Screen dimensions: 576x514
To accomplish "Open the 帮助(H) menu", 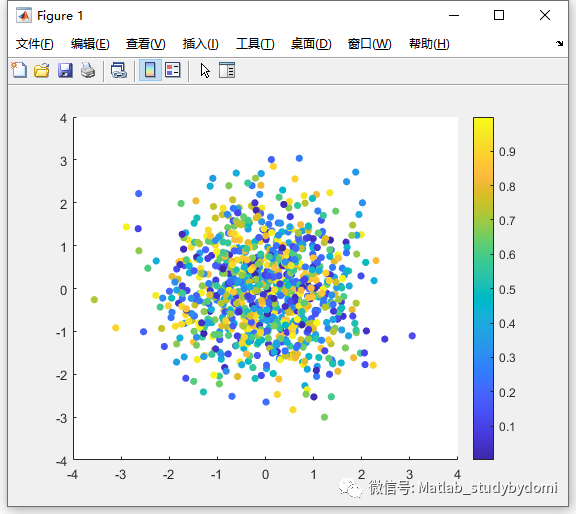I will coord(429,44).
